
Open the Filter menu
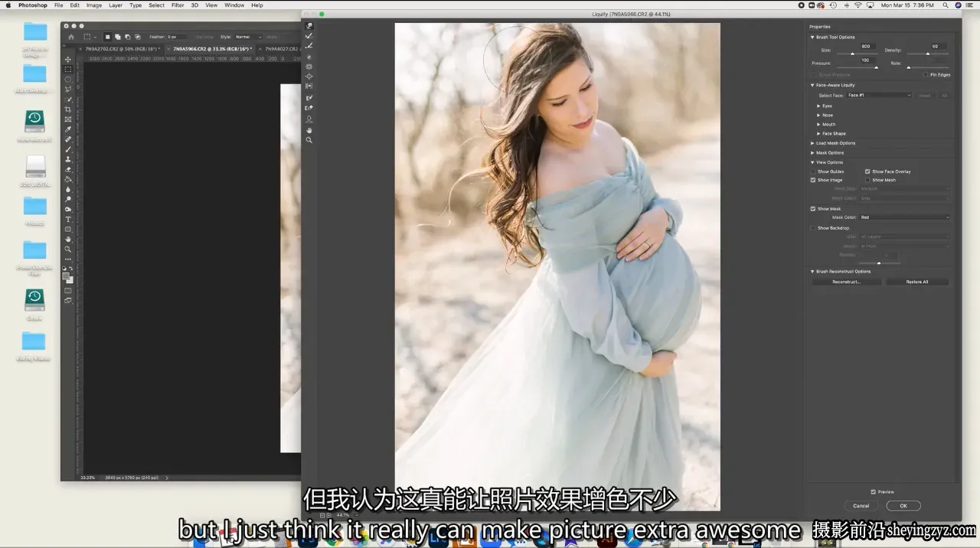[178, 5]
